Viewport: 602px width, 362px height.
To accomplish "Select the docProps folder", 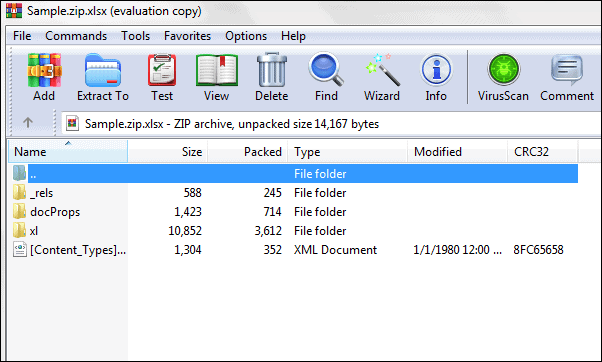I will [x=55, y=212].
